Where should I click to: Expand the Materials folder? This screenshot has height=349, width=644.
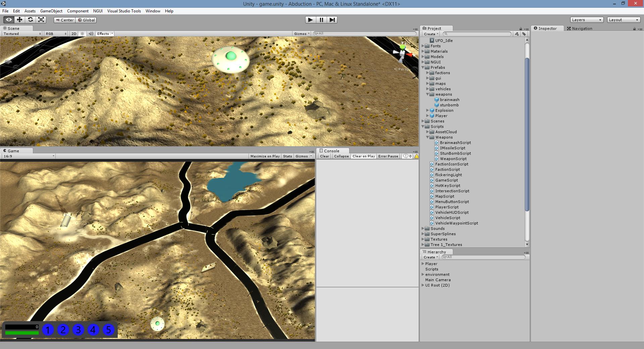click(x=423, y=51)
